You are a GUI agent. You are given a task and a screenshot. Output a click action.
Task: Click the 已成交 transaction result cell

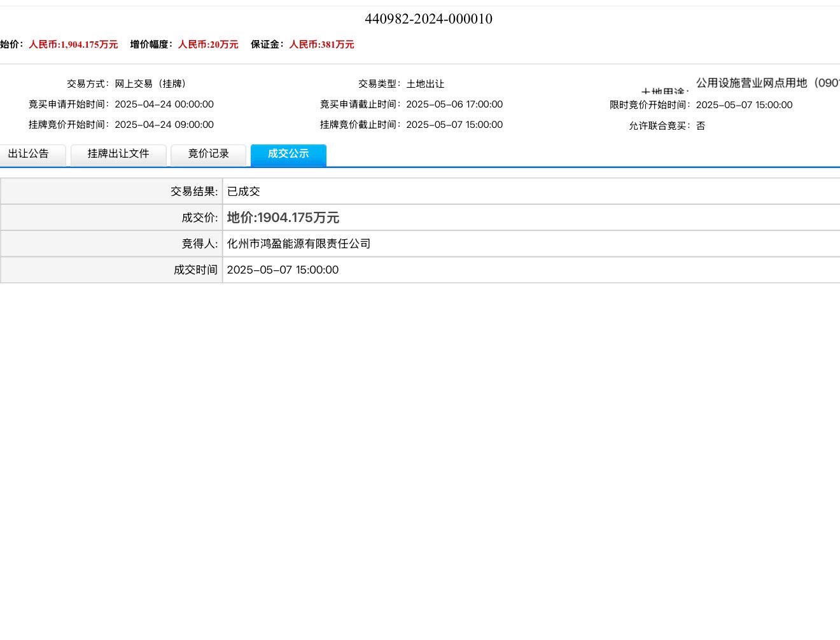pos(244,191)
